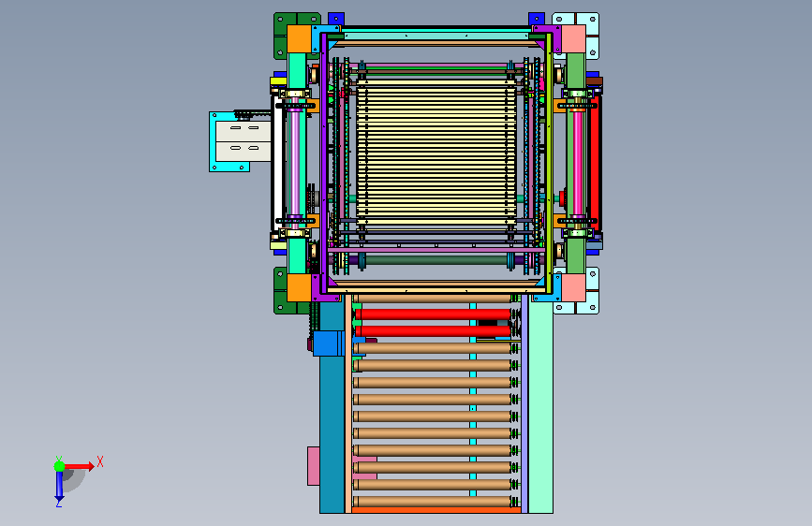This screenshot has height=526, width=812.
Task: Select the bottommost tan roller of the conveyor
Action: (433, 501)
